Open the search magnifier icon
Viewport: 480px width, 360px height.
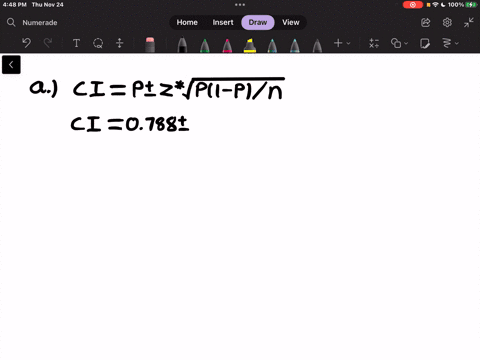(x=11, y=22)
